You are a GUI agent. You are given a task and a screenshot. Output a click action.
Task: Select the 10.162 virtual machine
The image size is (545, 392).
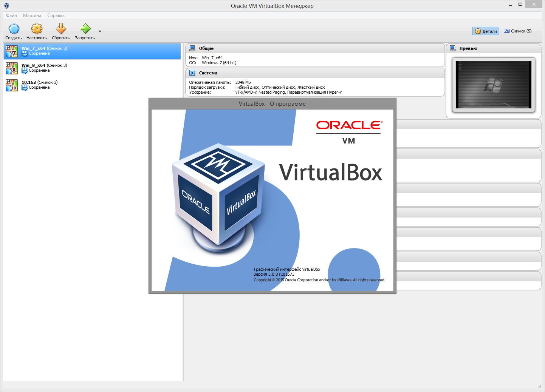(x=92, y=85)
